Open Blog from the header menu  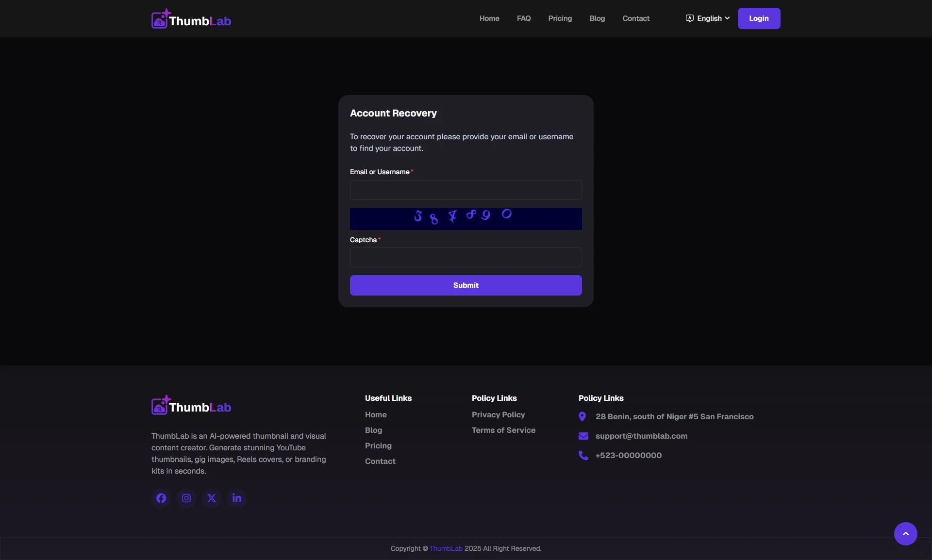(597, 18)
